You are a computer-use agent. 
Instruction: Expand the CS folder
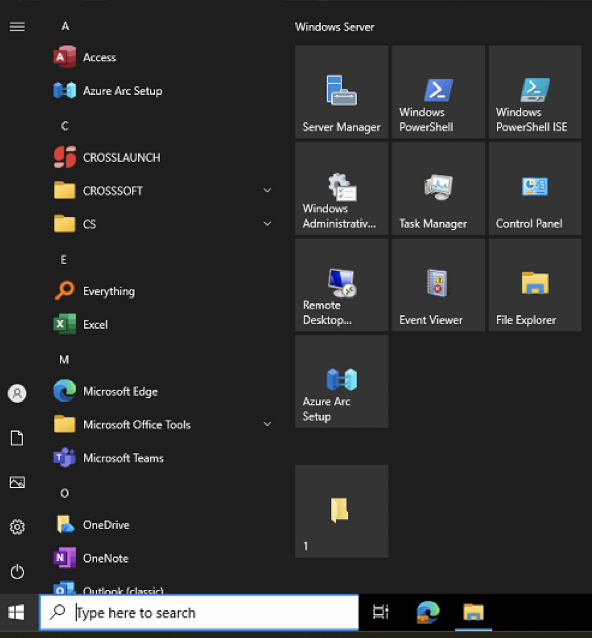coord(163,224)
